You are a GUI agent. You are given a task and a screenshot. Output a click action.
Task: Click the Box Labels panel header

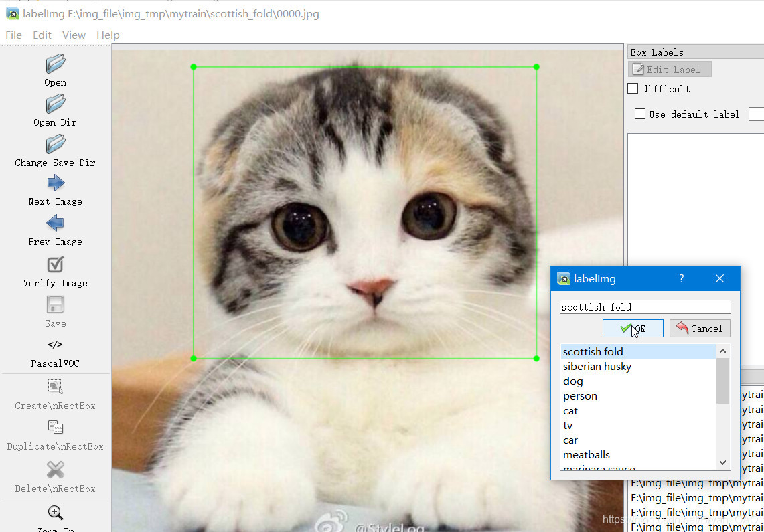click(696, 52)
